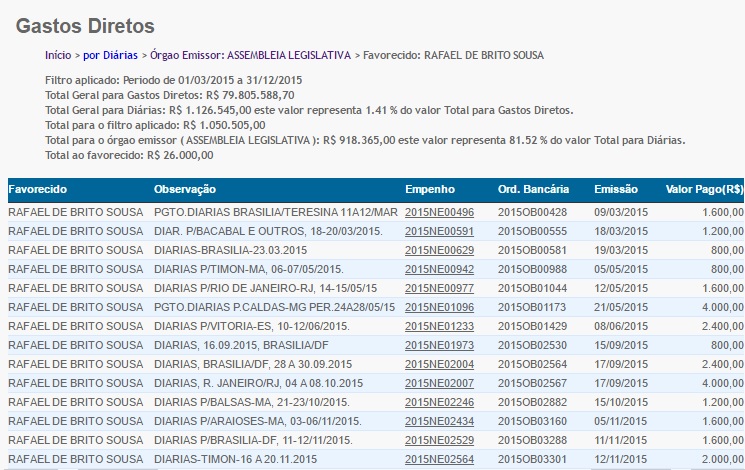Click empenho 2015NE01233 for Vitoria-ES
The height and width of the screenshot is (470, 745).
click(439, 326)
